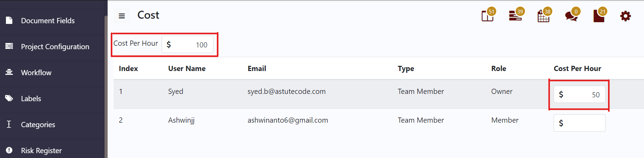Click the sidebar vertical scrollbar
Screen dimensions: 644x158
(106, 87)
